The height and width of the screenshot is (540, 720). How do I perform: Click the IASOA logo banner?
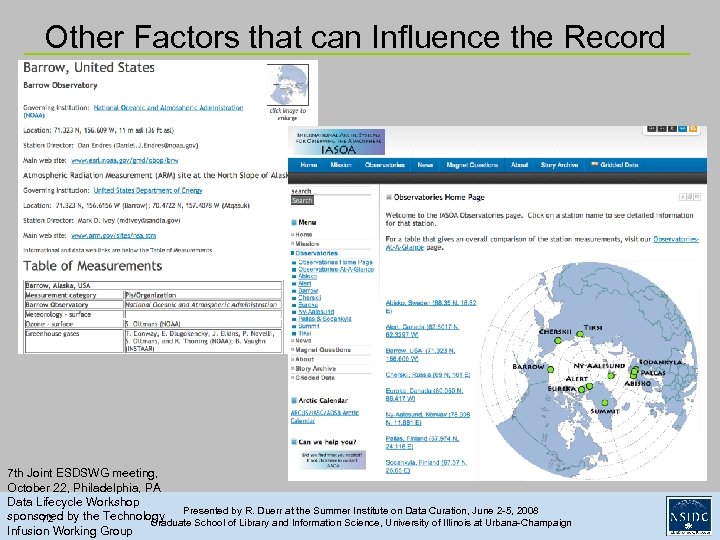(338, 141)
